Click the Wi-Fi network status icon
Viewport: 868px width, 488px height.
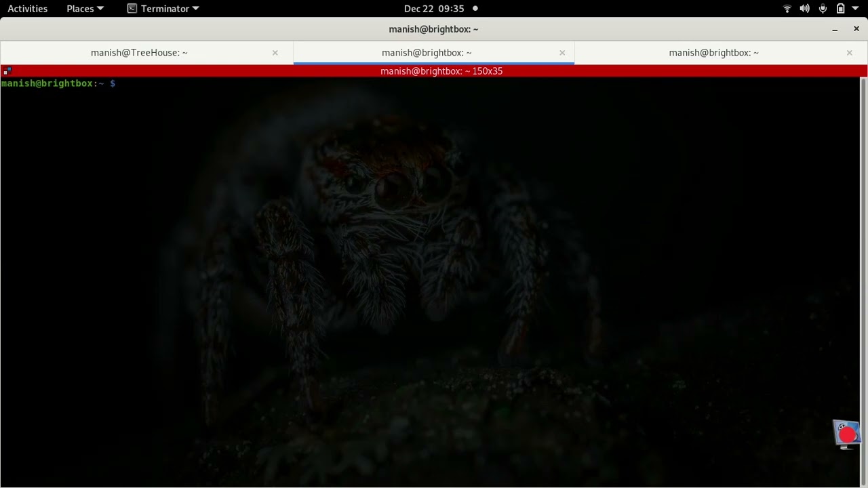click(x=787, y=9)
